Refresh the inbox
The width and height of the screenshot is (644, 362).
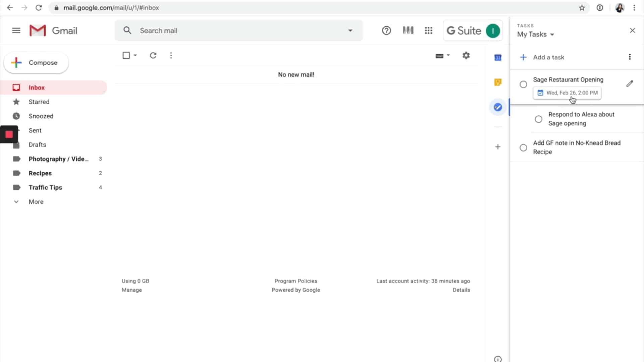click(x=153, y=55)
